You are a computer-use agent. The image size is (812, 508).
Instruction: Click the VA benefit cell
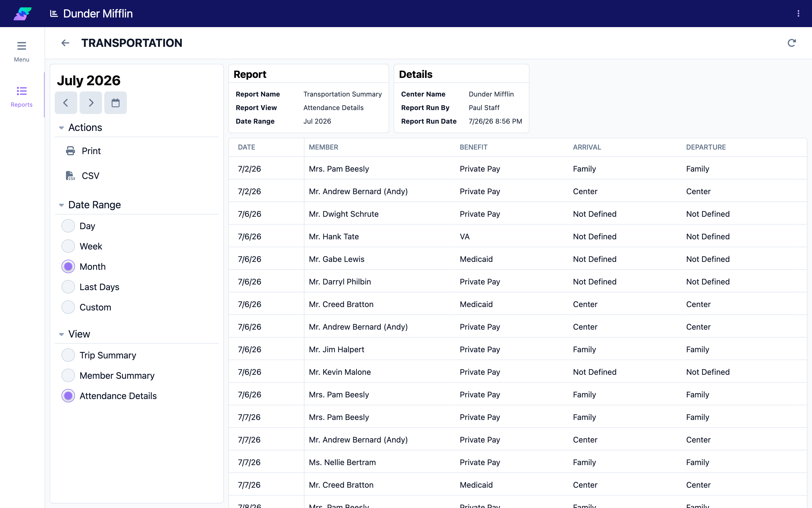point(465,237)
